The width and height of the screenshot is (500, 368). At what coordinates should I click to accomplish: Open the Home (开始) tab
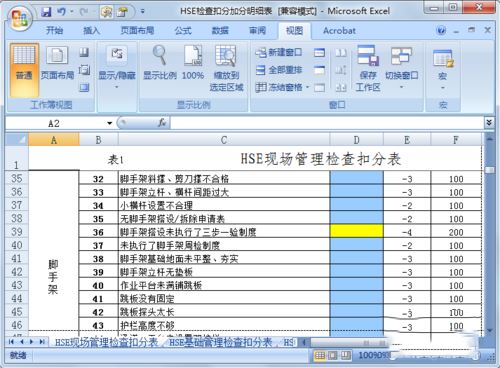[54, 31]
